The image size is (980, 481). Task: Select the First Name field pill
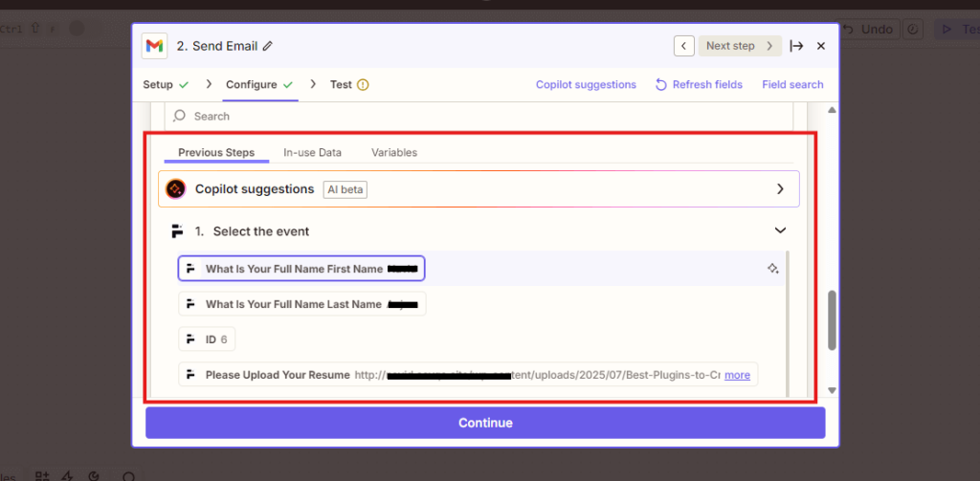tap(301, 269)
